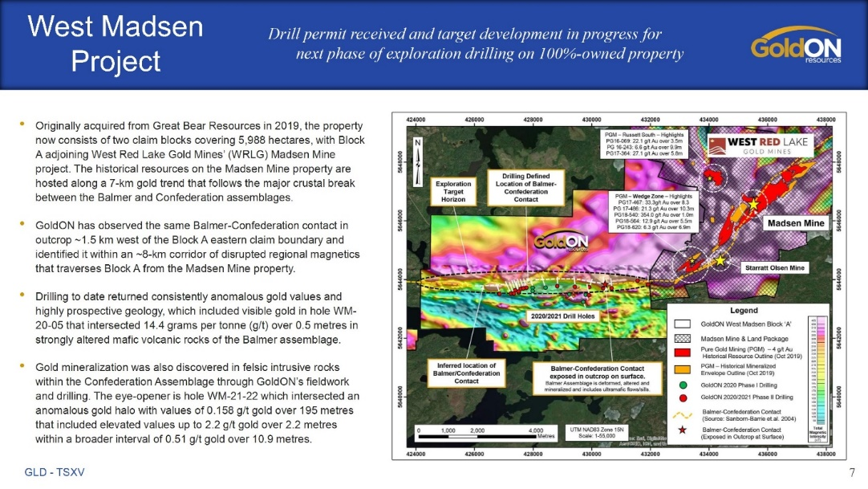Click the 'Drilling Defined Location' callout box
Image resolution: width=868 pixels, height=489 pixels.
526,188
